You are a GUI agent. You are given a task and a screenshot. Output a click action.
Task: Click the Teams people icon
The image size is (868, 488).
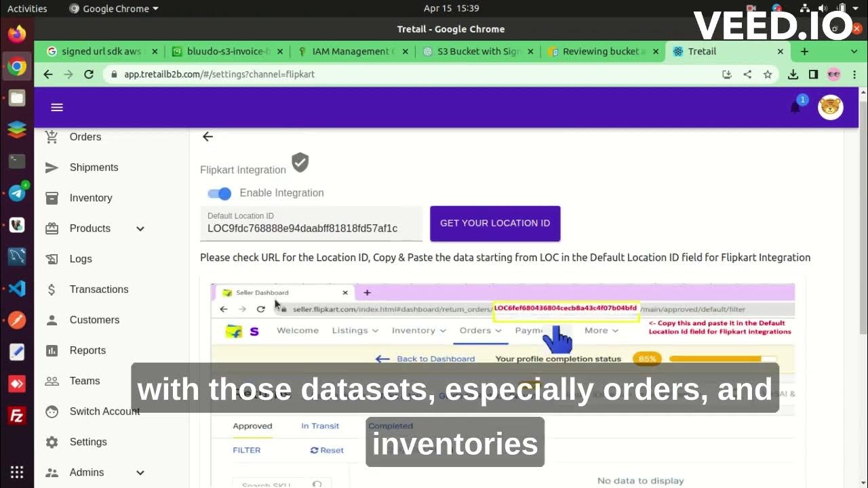tap(52, 381)
